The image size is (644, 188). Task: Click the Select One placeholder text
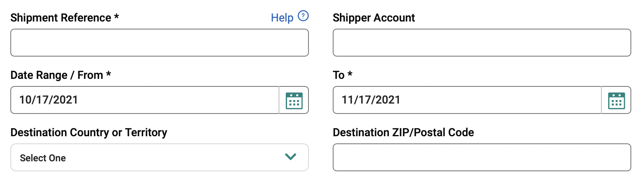(43, 158)
